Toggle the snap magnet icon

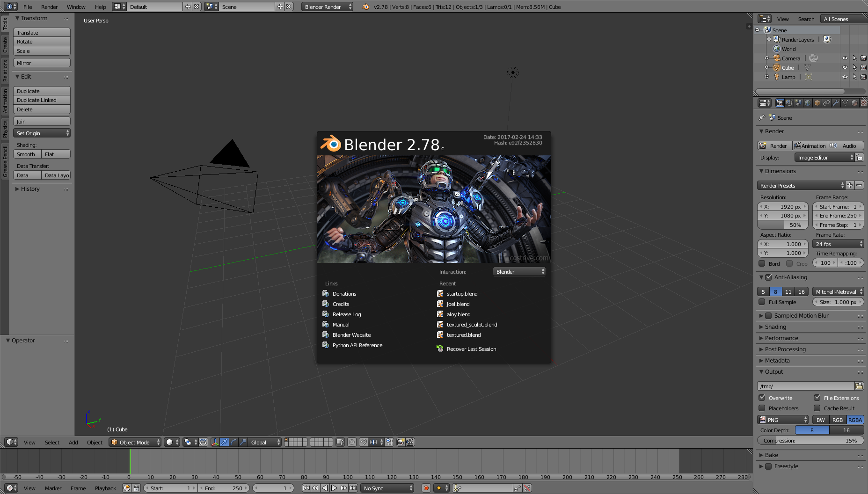pos(363,442)
